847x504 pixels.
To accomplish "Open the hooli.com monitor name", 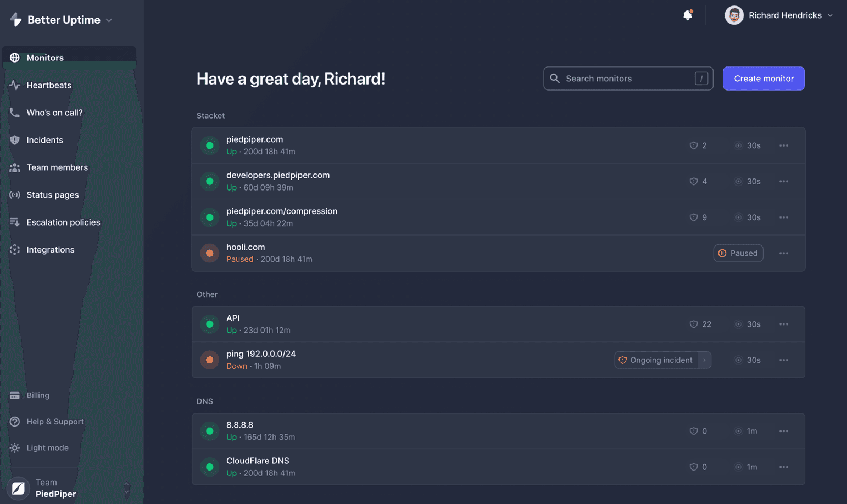I will click(x=246, y=247).
